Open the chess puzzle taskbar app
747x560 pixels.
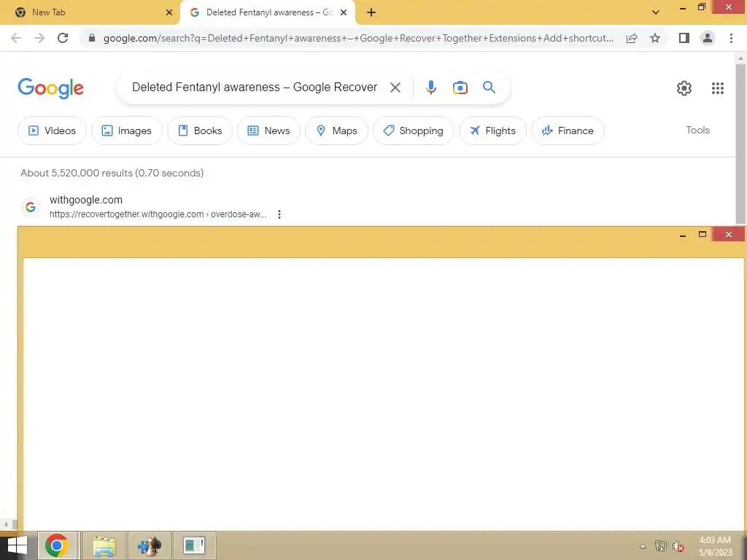coord(150,545)
